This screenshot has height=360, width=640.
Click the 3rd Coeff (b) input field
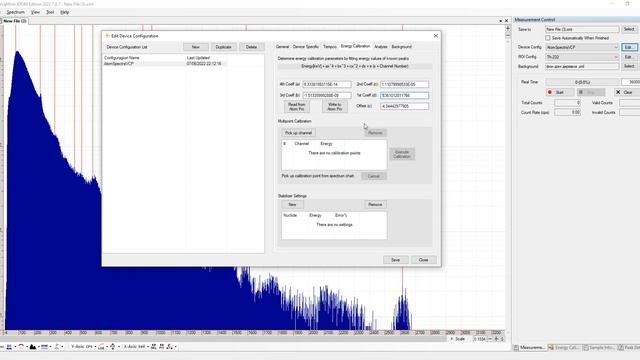327,95
